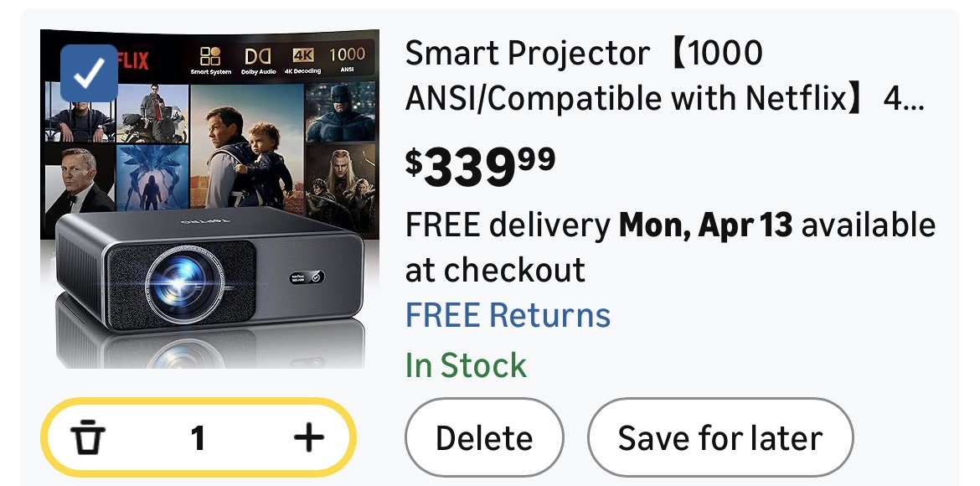
Task: Click the Dolby Audio logo in product image
Action: coord(256,59)
